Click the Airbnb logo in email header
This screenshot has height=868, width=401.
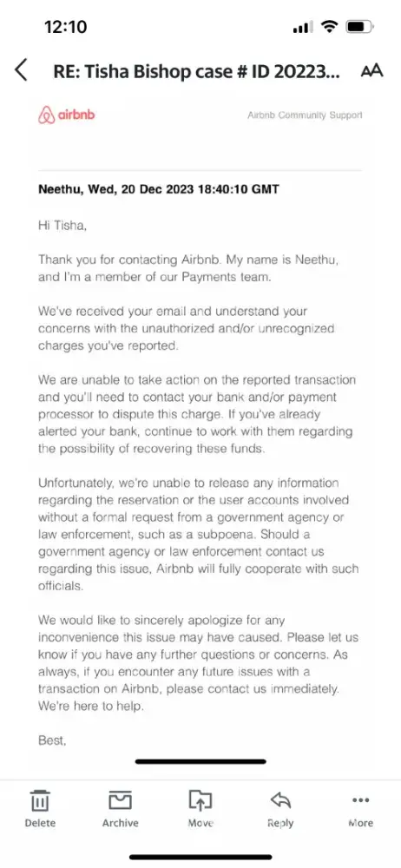click(67, 115)
